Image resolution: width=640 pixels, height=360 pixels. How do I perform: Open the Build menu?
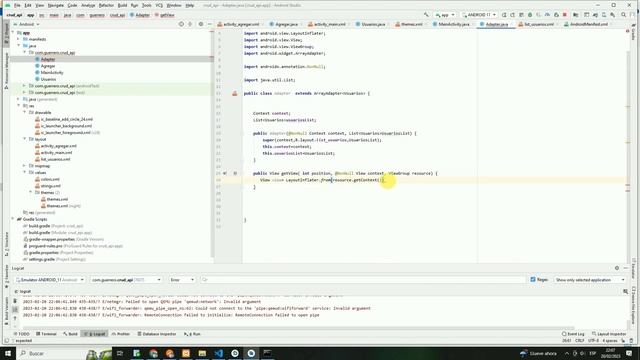tap(122, 5)
